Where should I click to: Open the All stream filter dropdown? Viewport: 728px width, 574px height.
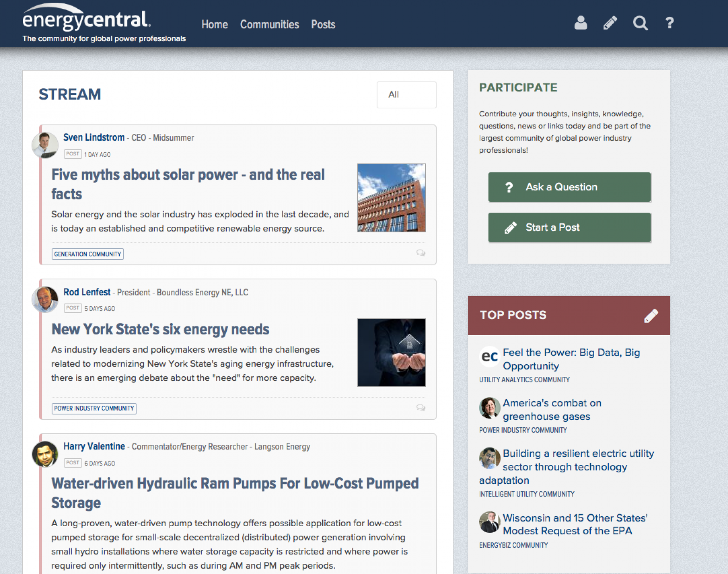[406, 95]
